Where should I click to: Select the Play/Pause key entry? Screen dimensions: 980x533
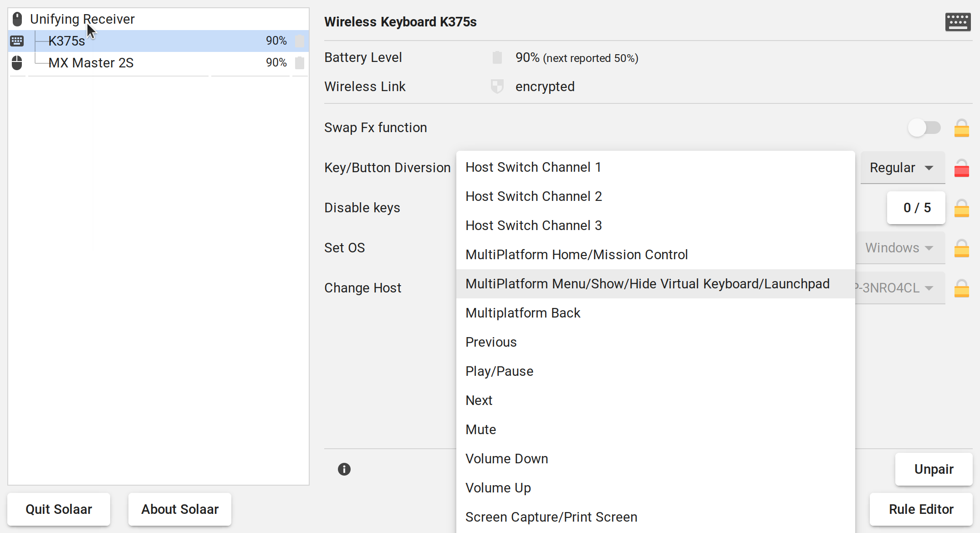click(x=656, y=371)
